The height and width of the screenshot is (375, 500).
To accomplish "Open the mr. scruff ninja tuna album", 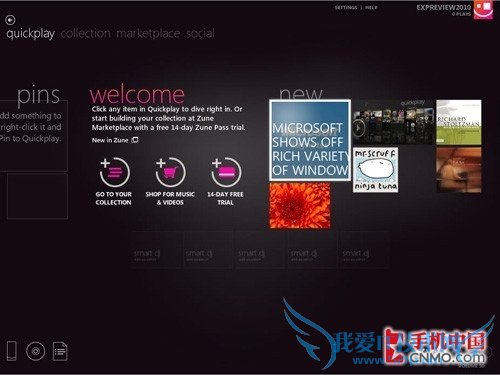I will click(375, 170).
